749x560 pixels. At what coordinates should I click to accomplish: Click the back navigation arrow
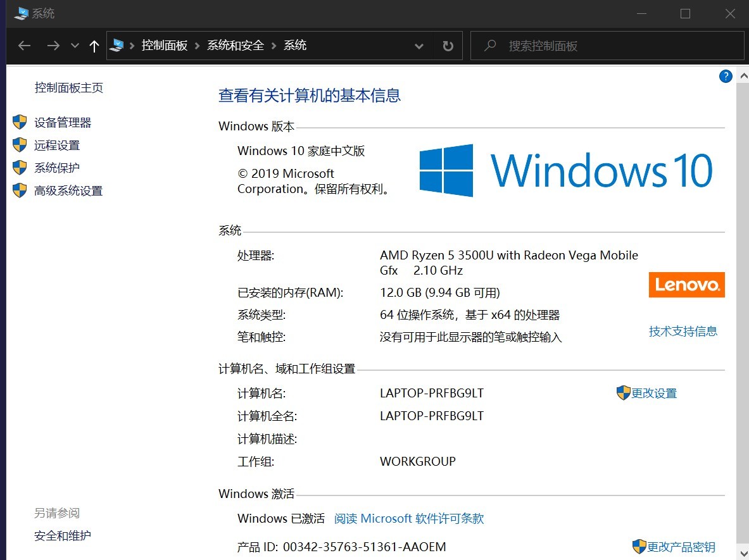24,46
